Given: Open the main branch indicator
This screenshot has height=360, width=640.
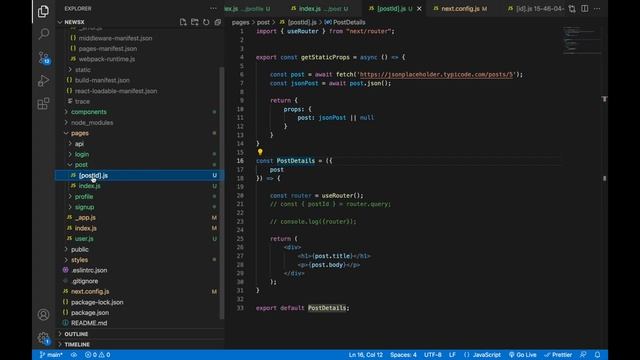Looking at the screenshot, I should point(51,355).
